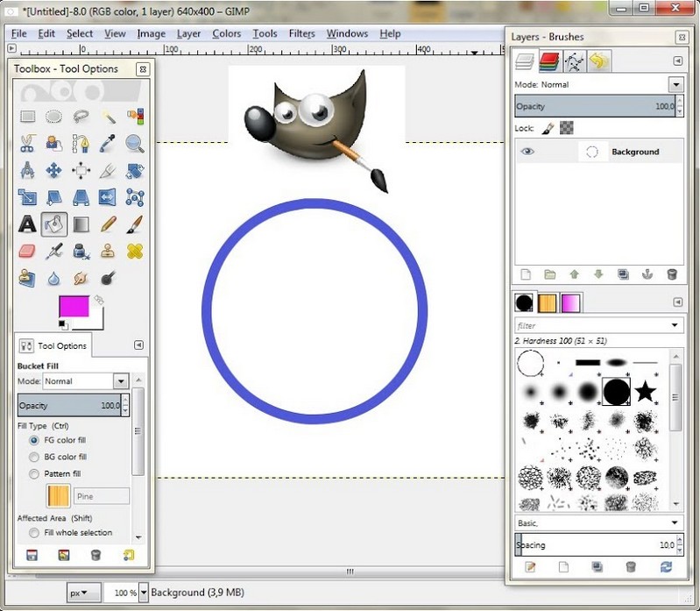Open layer Mode Normal dropdown

point(675,84)
